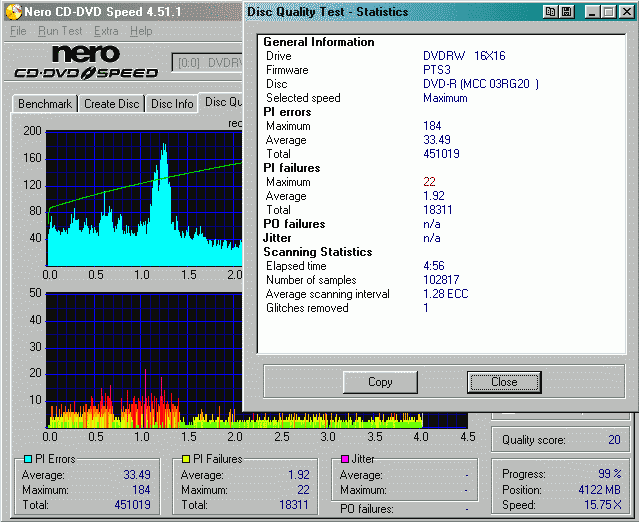
Task: Switch to the Create Disc tab
Action: [x=112, y=104]
